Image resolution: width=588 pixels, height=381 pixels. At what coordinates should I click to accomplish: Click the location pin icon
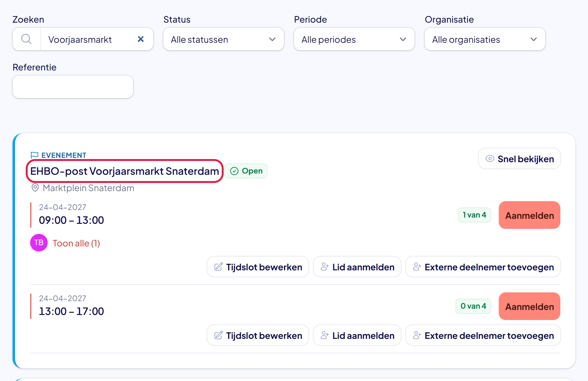[x=35, y=188]
